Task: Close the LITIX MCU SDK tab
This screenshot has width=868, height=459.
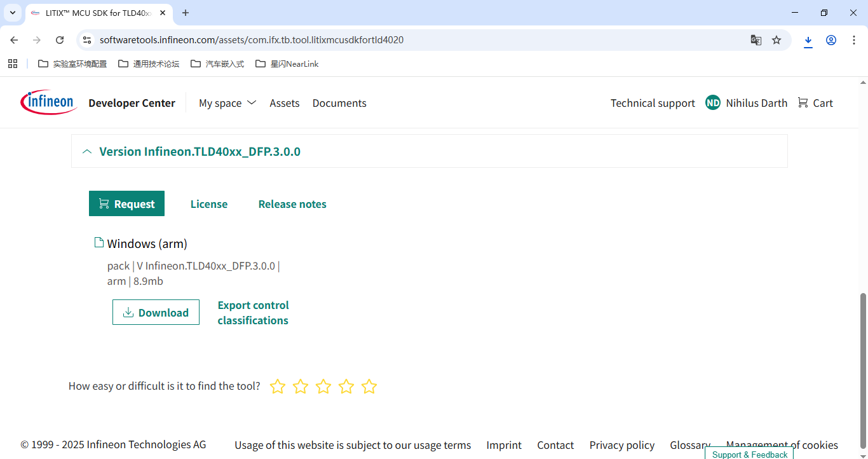Action: click(x=163, y=13)
